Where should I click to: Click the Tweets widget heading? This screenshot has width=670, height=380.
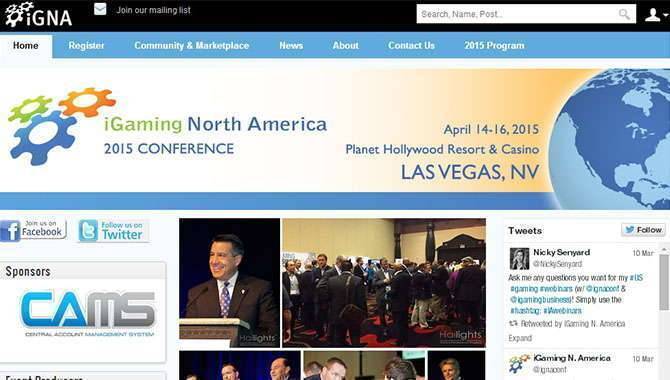525,231
